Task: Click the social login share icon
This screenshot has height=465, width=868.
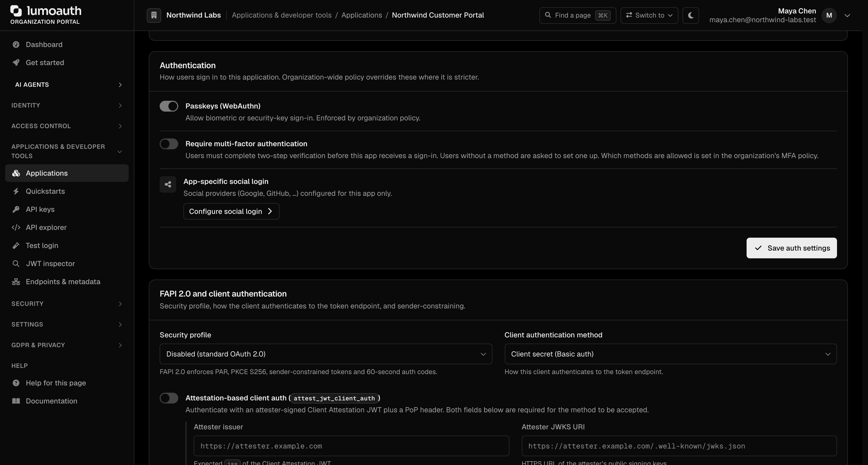Action: click(168, 184)
